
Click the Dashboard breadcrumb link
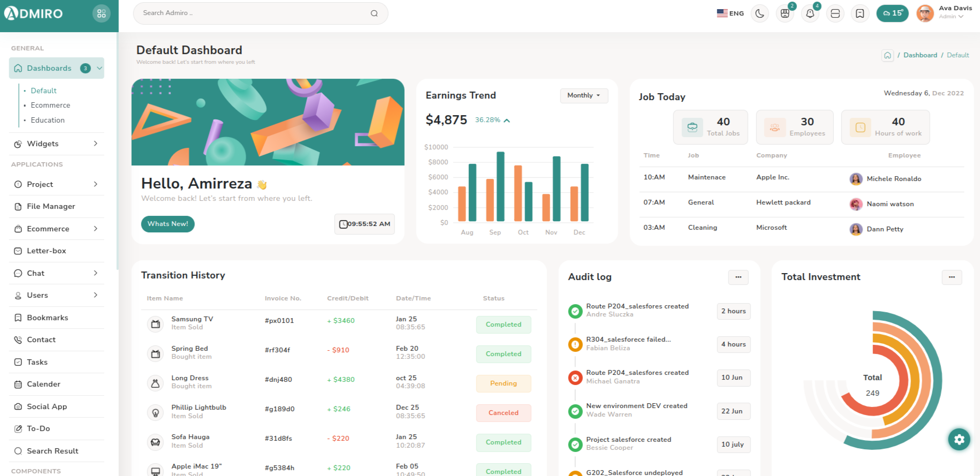(920, 55)
